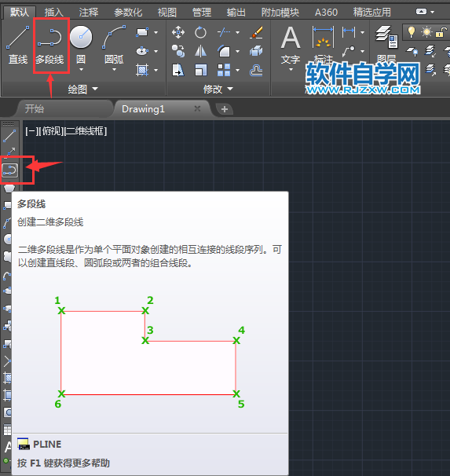Open the 精选应用 ribbon tab

(x=372, y=12)
